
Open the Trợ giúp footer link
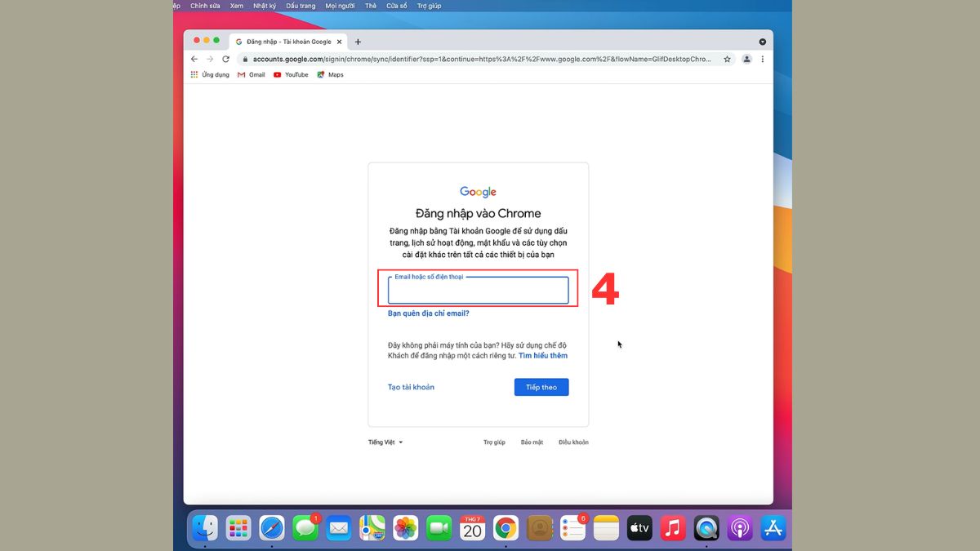coord(494,442)
